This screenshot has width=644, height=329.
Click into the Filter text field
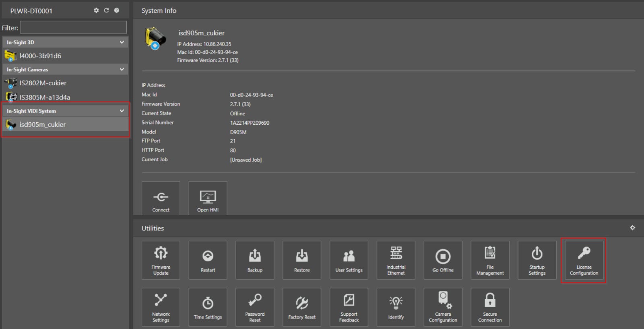(x=73, y=27)
